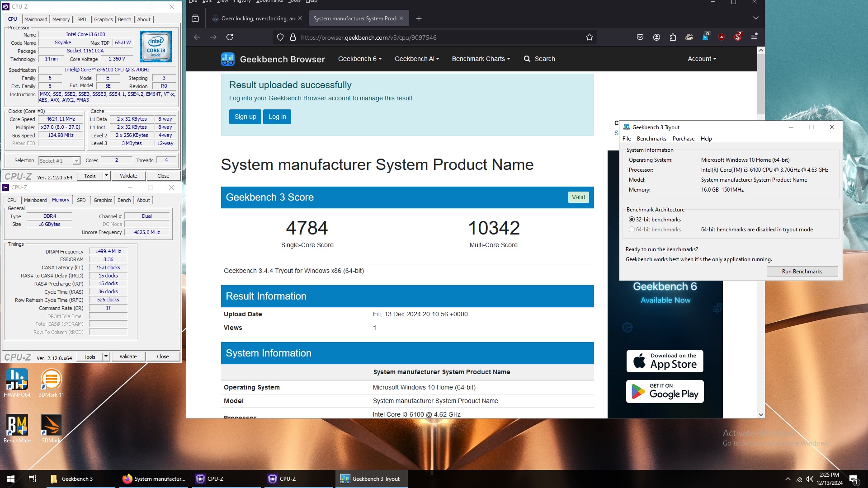Expand Tools dropdown arrow in bottom CPU-Z
868x488 pixels.
pyautogui.click(x=106, y=357)
